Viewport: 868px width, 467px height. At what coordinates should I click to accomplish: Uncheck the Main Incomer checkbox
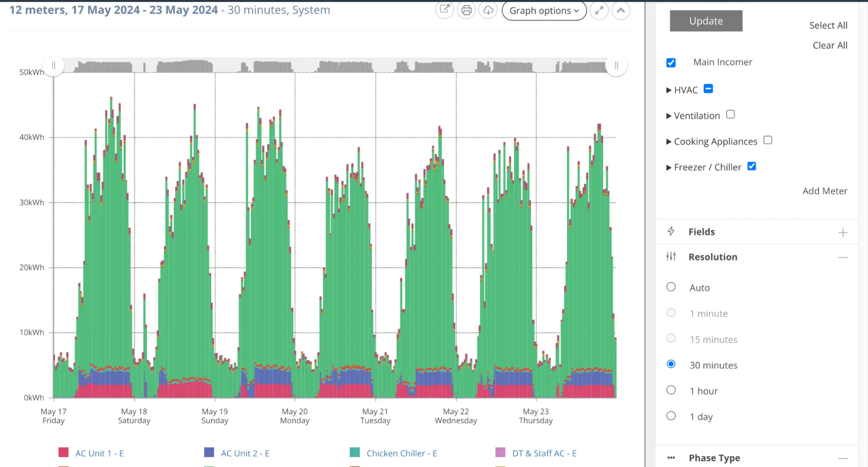pyautogui.click(x=671, y=63)
